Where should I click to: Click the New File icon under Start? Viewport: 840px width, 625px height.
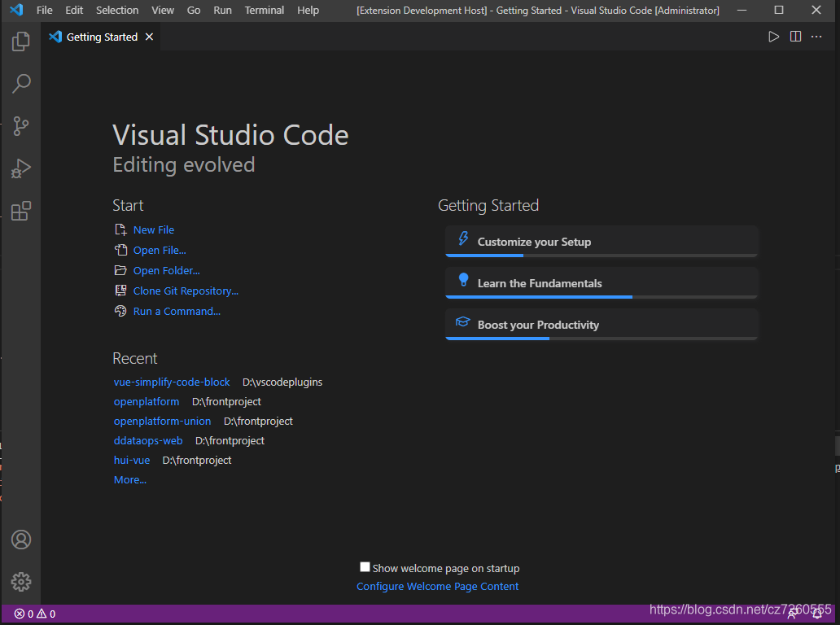point(120,229)
